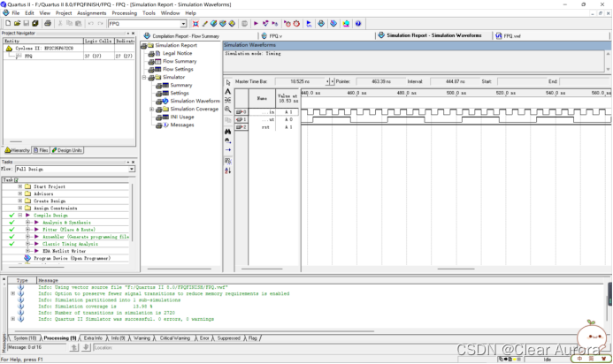
Task: Close the Tasks panel
Action: (134, 162)
